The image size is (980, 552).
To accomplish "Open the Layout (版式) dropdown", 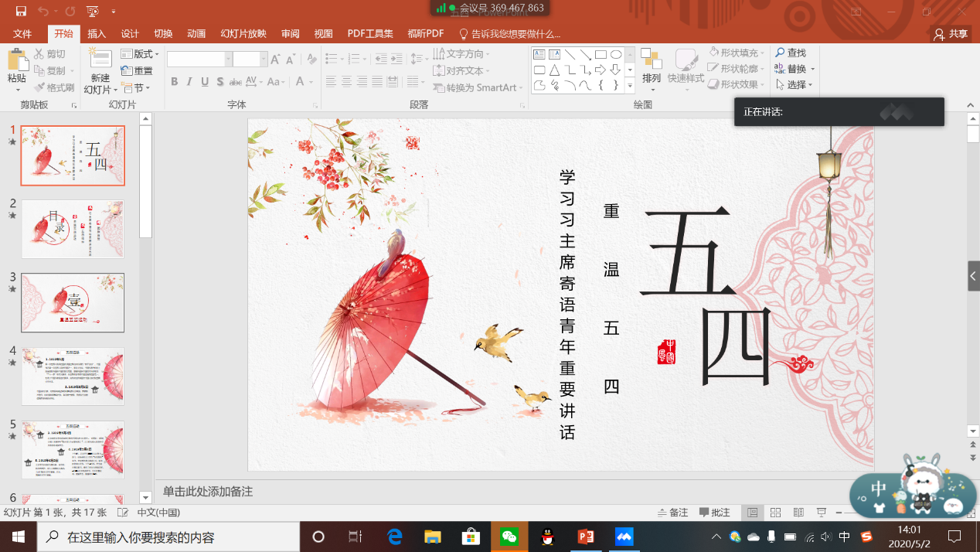I will click(140, 54).
